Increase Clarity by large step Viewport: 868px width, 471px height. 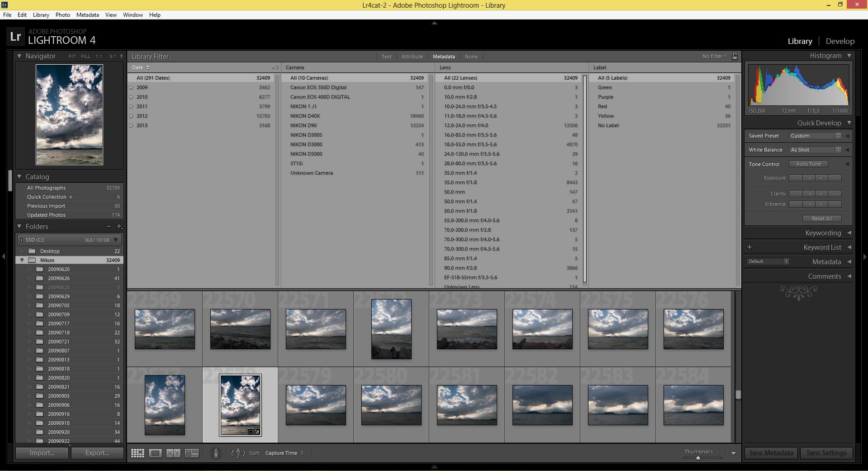click(x=835, y=194)
